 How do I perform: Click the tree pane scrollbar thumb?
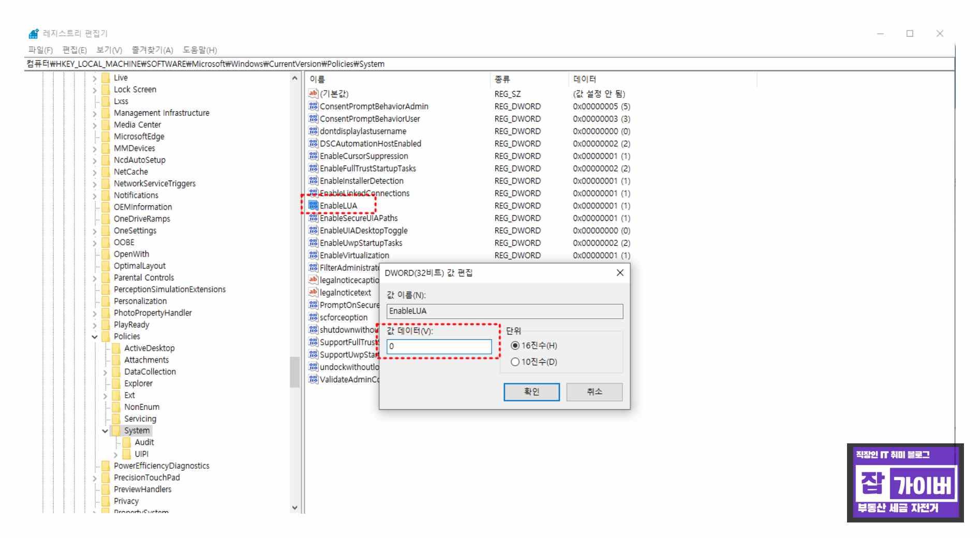point(294,372)
